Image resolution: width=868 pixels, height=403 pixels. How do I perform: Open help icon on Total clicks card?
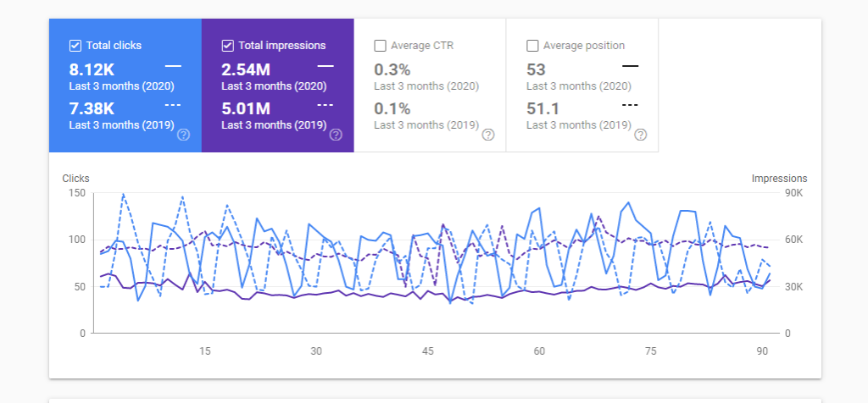[183, 135]
